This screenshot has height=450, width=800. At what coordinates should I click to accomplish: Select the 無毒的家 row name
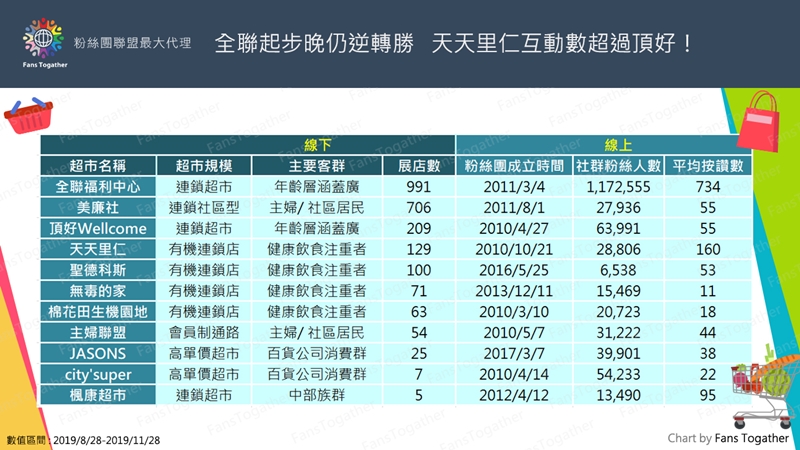click(98, 291)
